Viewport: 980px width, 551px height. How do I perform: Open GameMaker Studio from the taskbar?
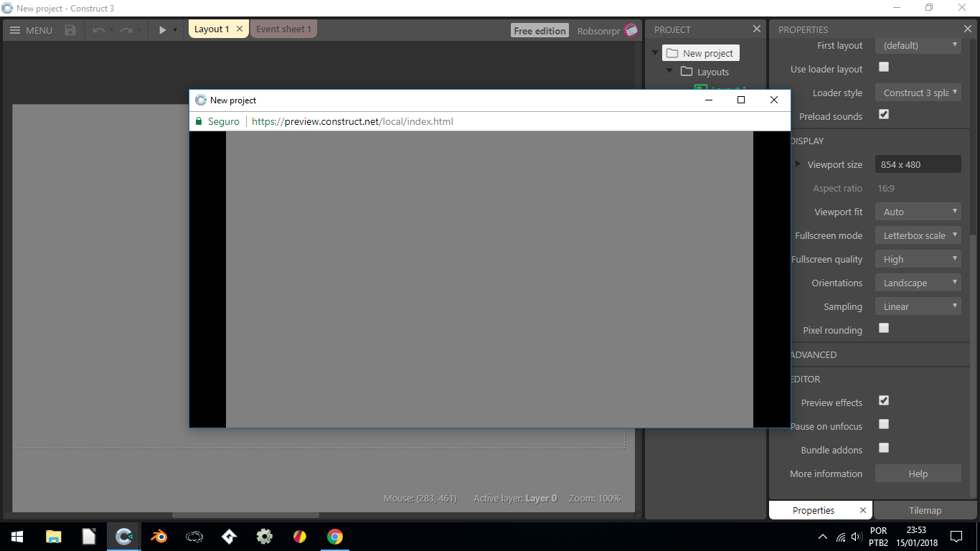(x=229, y=536)
